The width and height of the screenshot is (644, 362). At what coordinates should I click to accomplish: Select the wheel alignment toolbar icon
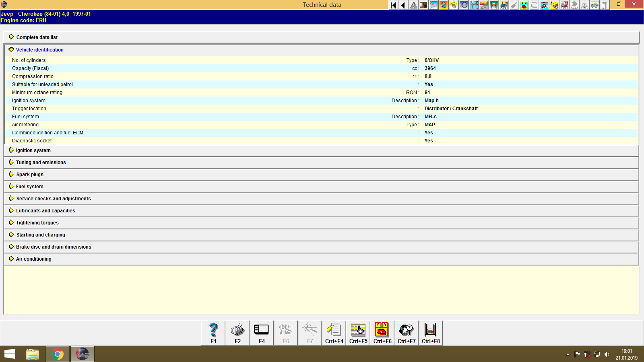click(474, 5)
